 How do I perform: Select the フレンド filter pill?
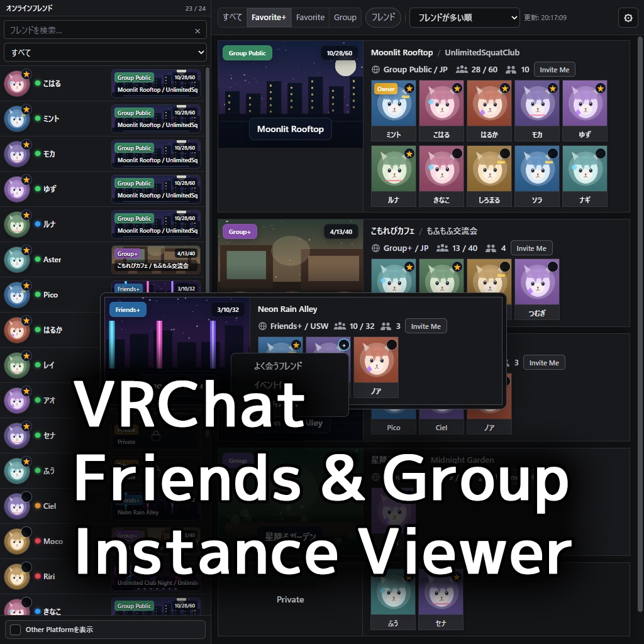383,17
